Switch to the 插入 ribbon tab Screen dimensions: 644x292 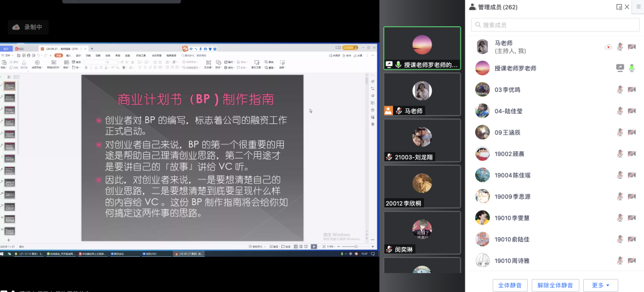point(69,55)
